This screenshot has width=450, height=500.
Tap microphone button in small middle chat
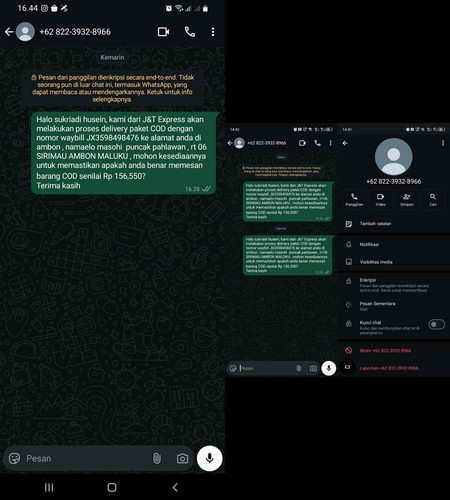[x=329, y=368]
